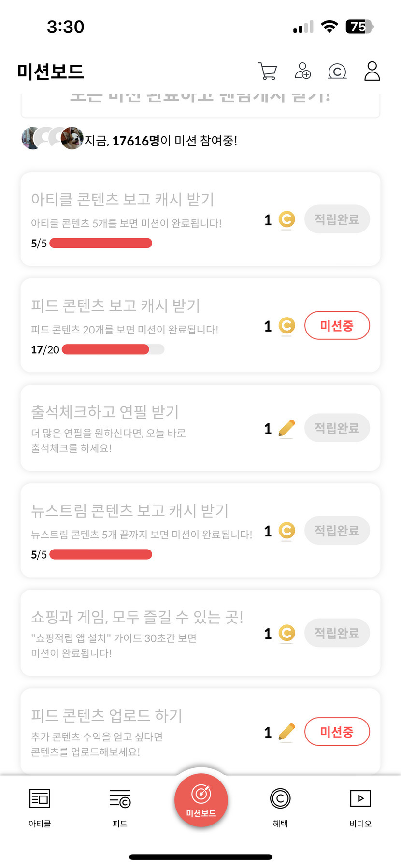This screenshot has height=868, width=401.
Task: Tap the coin icon on 뉴스트림 mission
Action: point(287,531)
